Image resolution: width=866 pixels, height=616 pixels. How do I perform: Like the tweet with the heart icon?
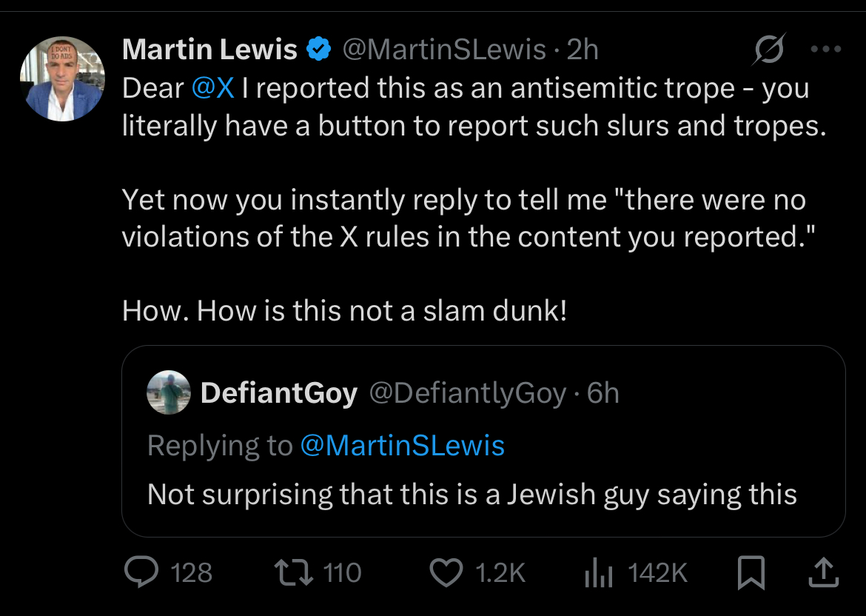[447, 572]
